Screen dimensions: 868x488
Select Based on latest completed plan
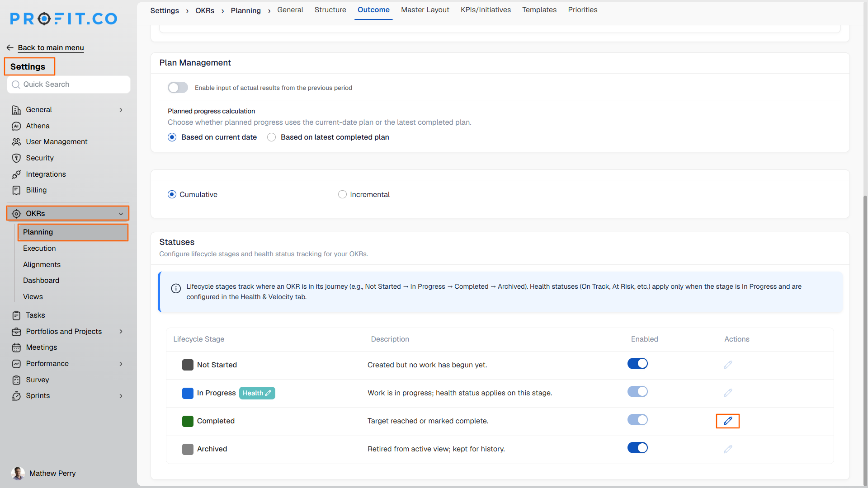271,137
